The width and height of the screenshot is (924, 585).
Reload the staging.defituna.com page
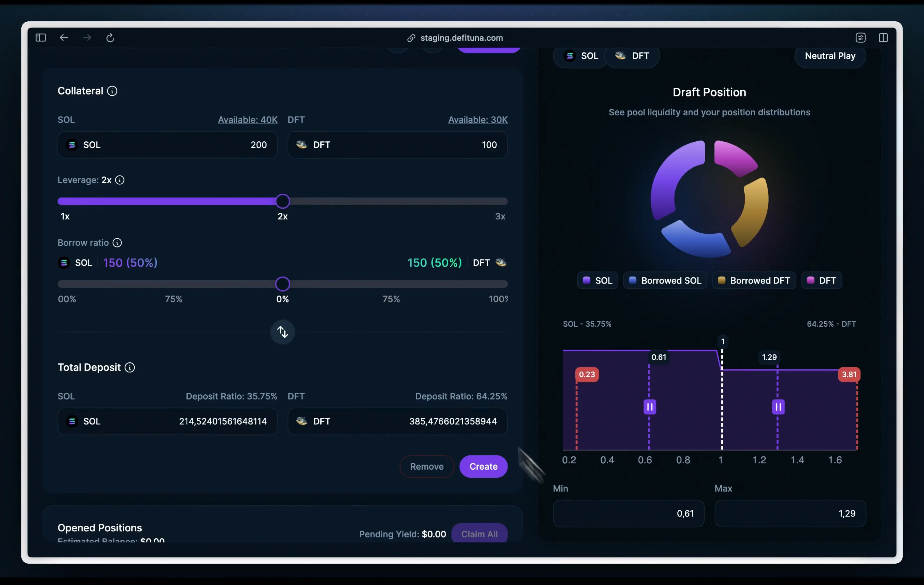click(110, 38)
